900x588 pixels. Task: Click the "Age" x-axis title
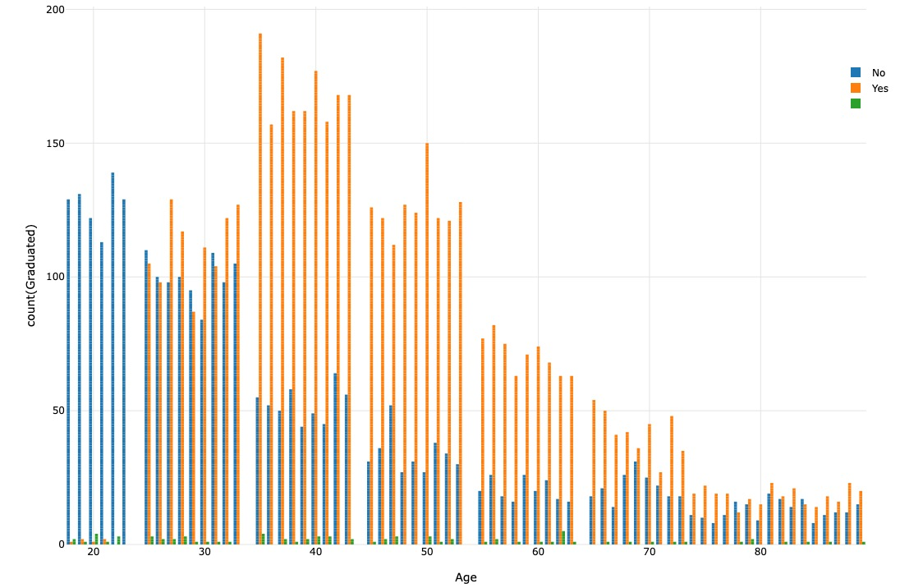[466, 577]
